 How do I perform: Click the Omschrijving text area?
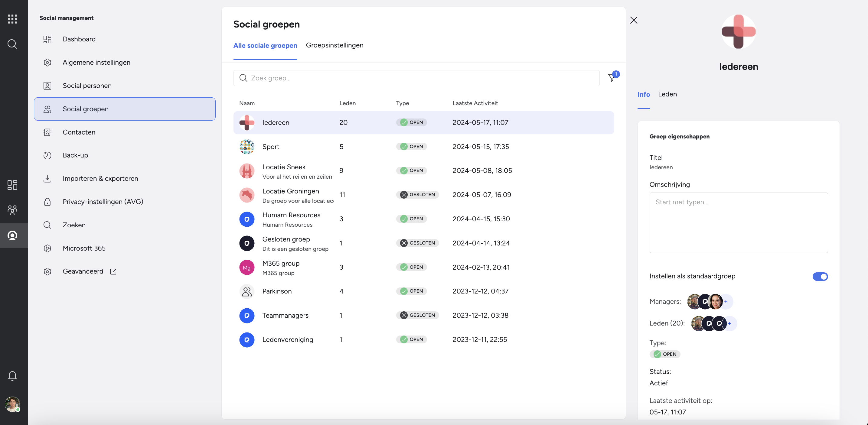[738, 222]
